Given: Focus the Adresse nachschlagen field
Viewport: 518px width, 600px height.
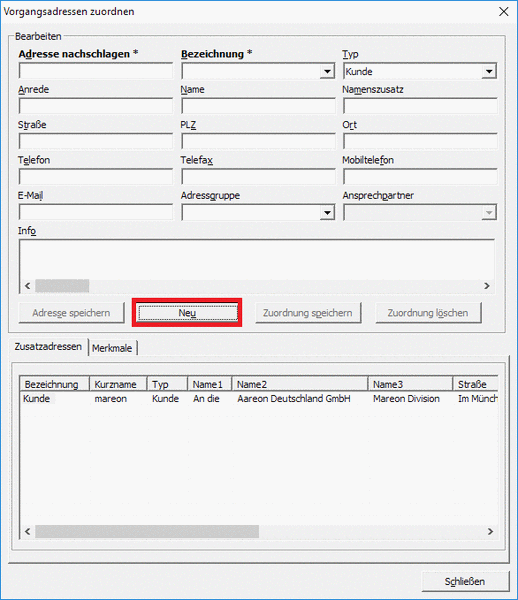Looking at the screenshot, I should (x=96, y=72).
